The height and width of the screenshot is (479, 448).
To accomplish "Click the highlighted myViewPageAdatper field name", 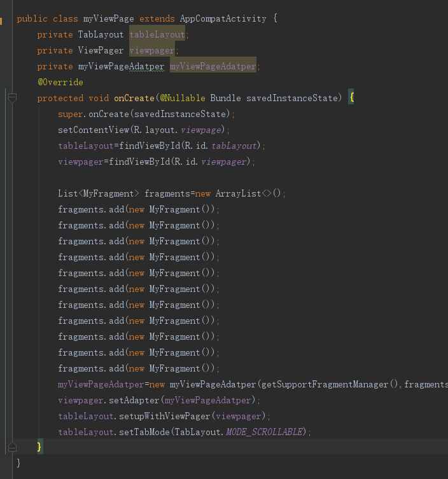I will pyautogui.click(x=213, y=66).
